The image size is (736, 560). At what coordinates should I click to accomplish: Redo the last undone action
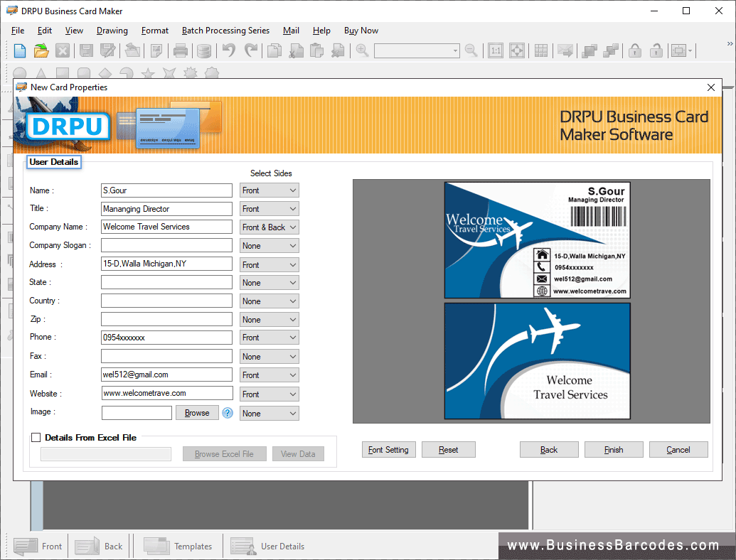(250, 50)
